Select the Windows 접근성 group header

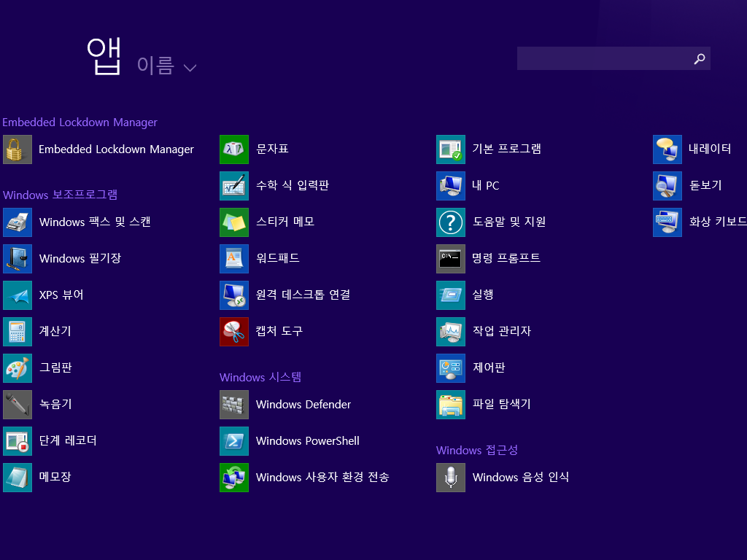477,450
